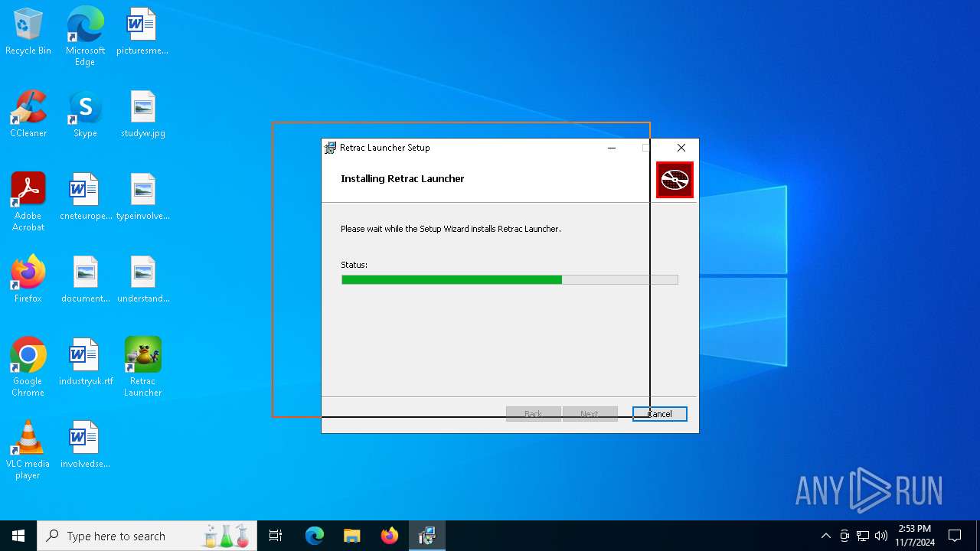Click the 'Installing Retrac Launcher' heading
The height and width of the screenshot is (551, 980).
(403, 178)
